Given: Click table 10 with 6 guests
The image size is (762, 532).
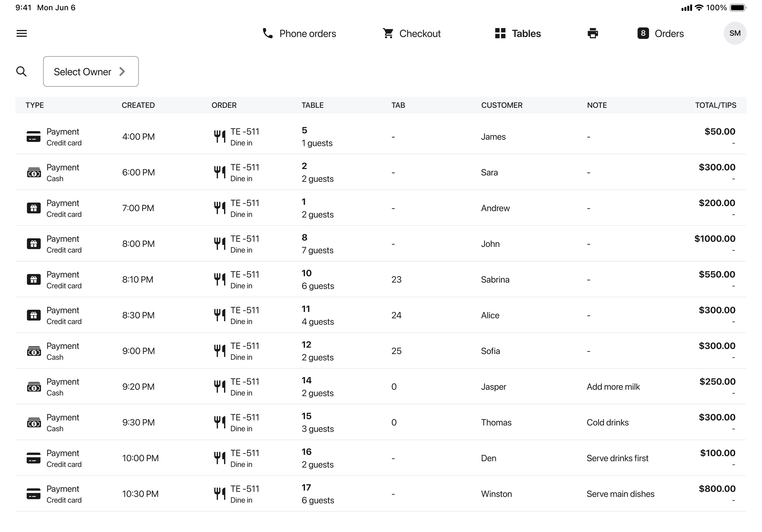Looking at the screenshot, I should point(318,280).
